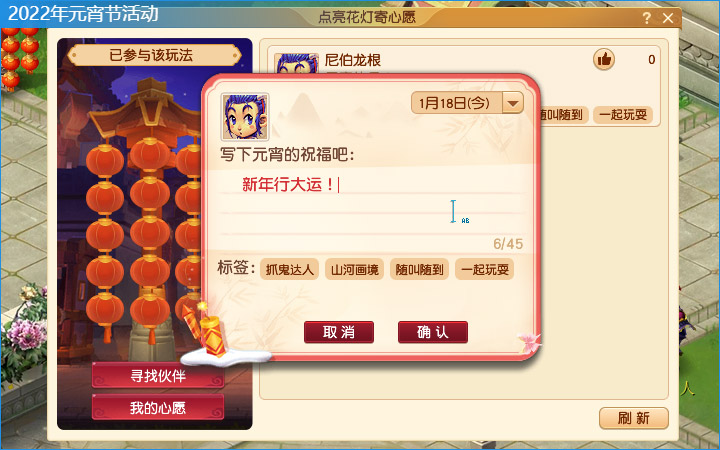The image size is (720, 450).
Task: Open the 1月18日(今) date selector
Action: [467, 102]
